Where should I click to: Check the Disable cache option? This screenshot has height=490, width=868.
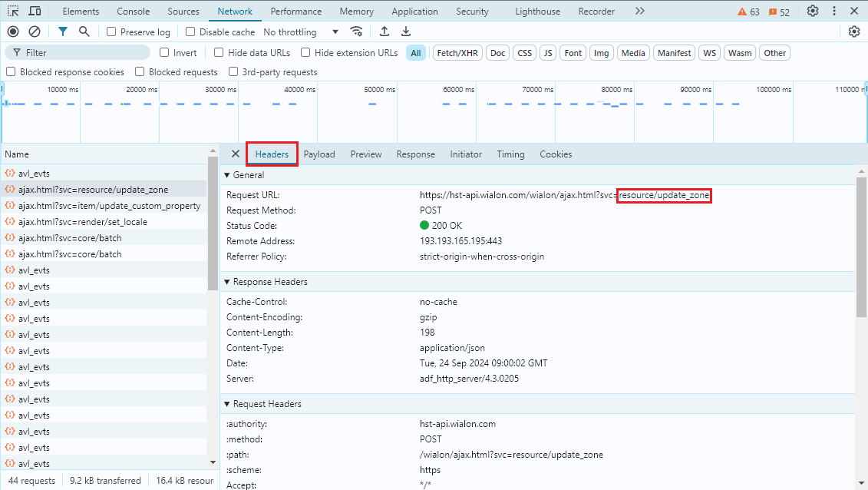point(191,32)
